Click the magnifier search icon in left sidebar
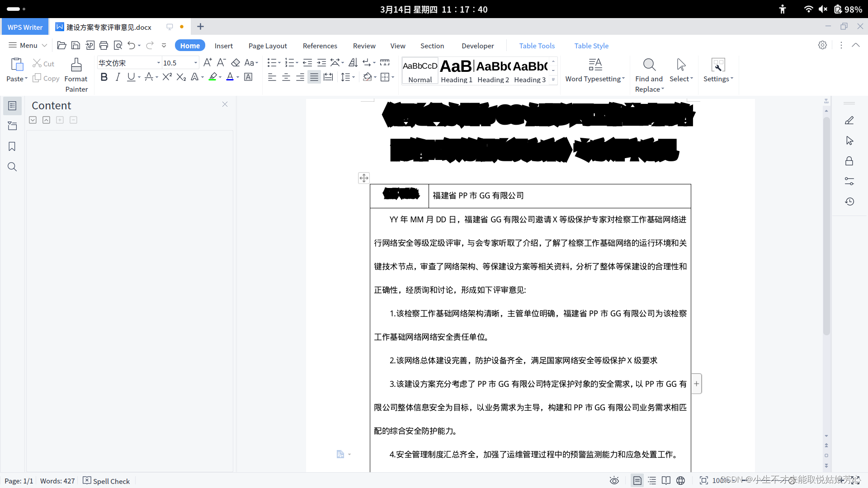Screen dimensions: 868x488 pos(12,167)
